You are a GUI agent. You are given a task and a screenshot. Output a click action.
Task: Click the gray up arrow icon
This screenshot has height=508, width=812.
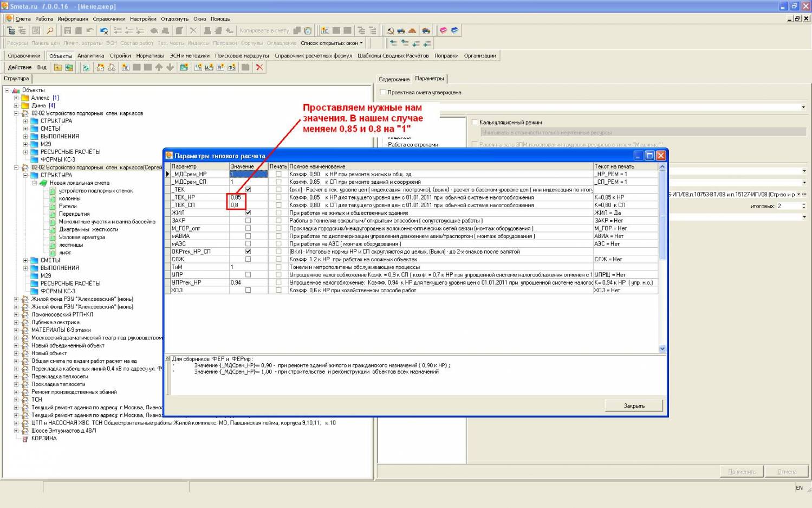159,67
